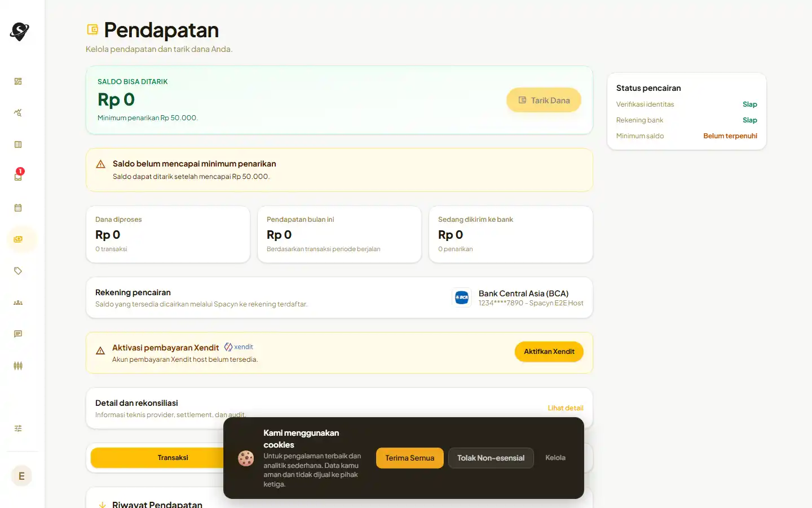Open the chat message icon in sidebar
The width and height of the screenshot is (812, 508).
[x=18, y=334]
